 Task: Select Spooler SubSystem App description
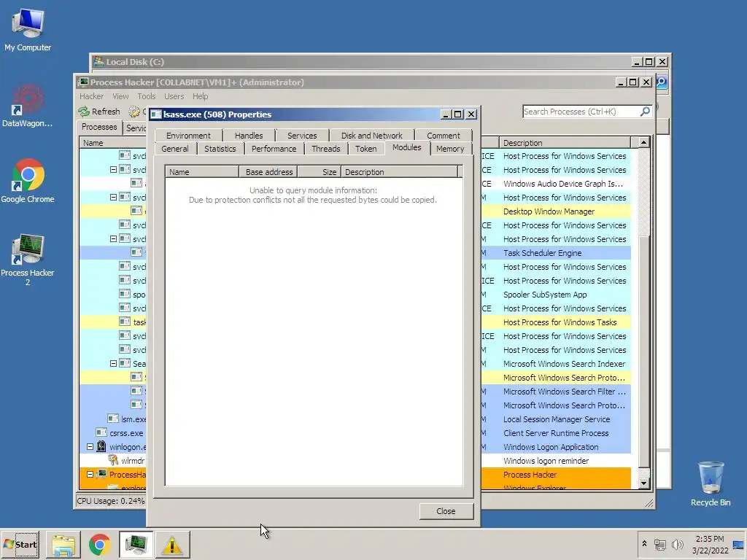(x=545, y=295)
